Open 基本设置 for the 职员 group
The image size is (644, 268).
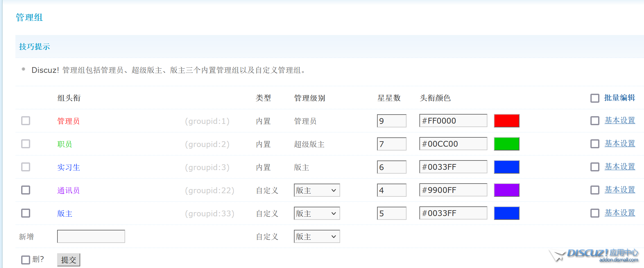[620, 143]
